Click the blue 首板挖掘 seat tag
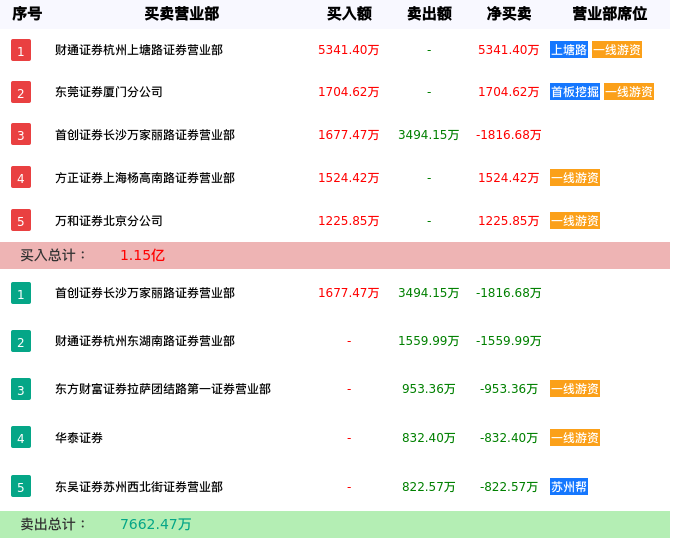This screenshot has height=540, width=676. click(x=575, y=92)
